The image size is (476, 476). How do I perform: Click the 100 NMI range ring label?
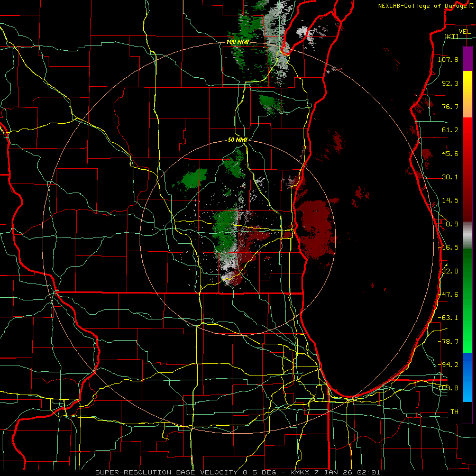click(237, 42)
